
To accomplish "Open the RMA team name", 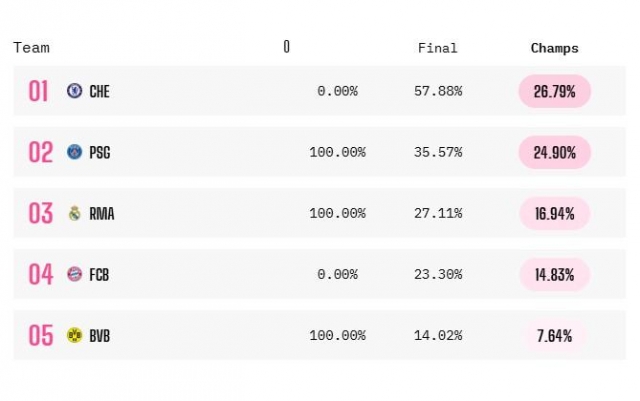I will [102, 214].
